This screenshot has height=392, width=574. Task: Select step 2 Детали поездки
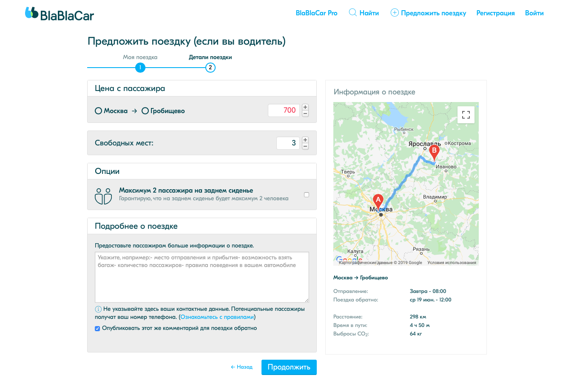(210, 67)
